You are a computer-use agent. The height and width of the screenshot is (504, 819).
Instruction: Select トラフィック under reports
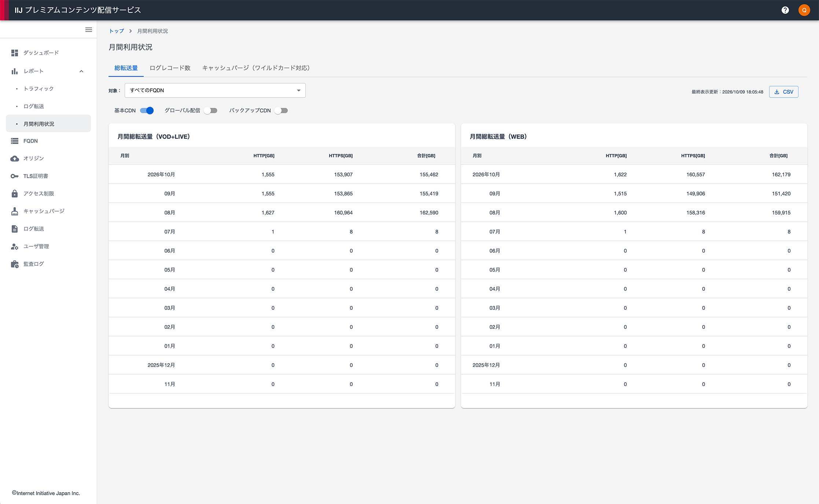38,89
